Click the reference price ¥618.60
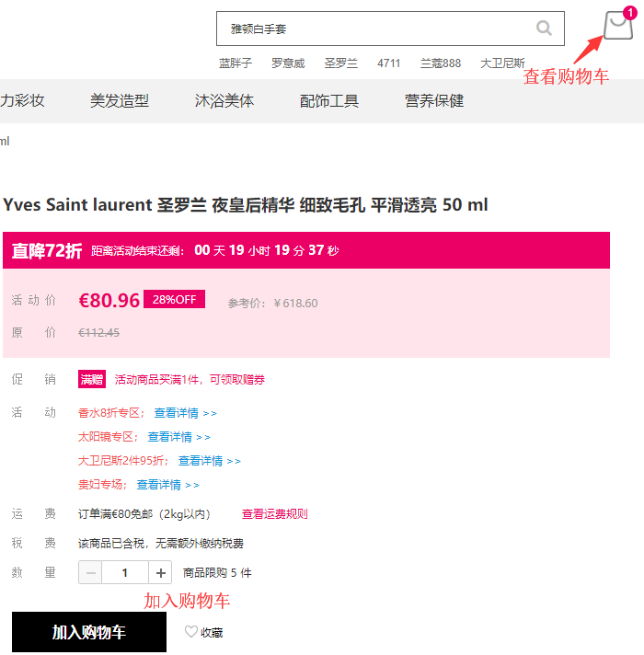This screenshot has height=655, width=644. (x=272, y=304)
